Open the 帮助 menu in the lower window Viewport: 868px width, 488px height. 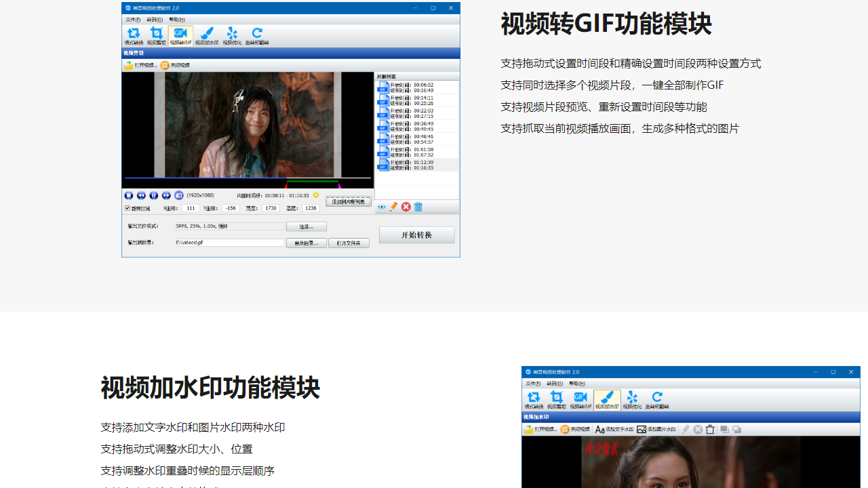tap(576, 384)
